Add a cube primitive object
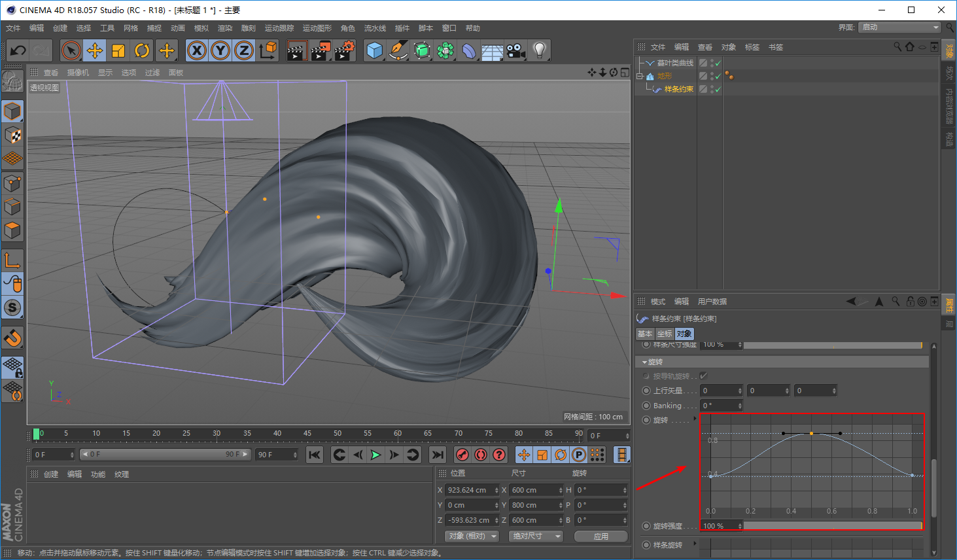This screenshot has width=957, height=560. (375, 50)
